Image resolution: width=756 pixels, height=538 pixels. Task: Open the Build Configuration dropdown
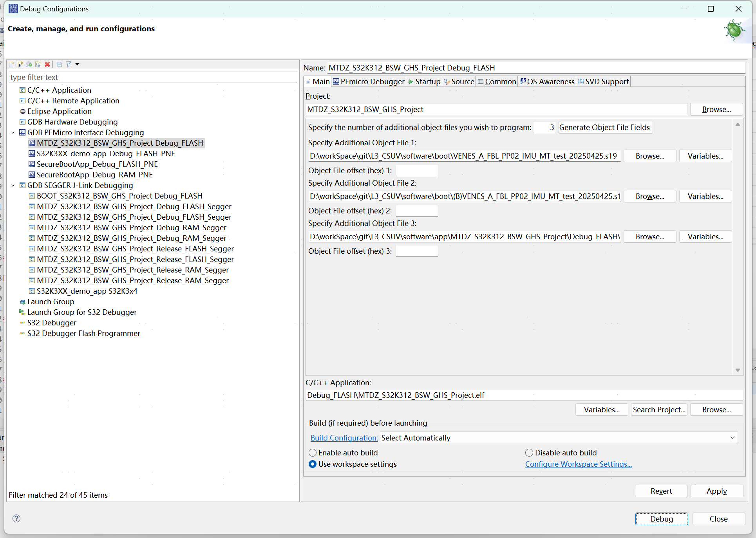[x=732, y=438]
